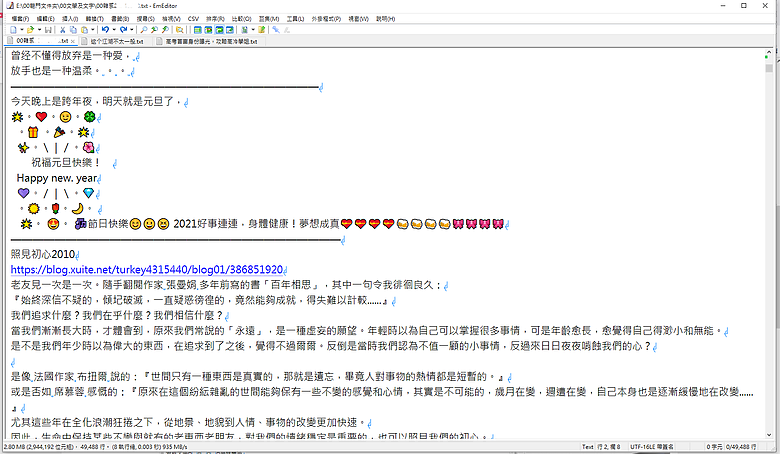The width and height of the screenshot is (780, 454).
Task: Click the UTF-16LE encoding in status bar
Action: point(652,447)
